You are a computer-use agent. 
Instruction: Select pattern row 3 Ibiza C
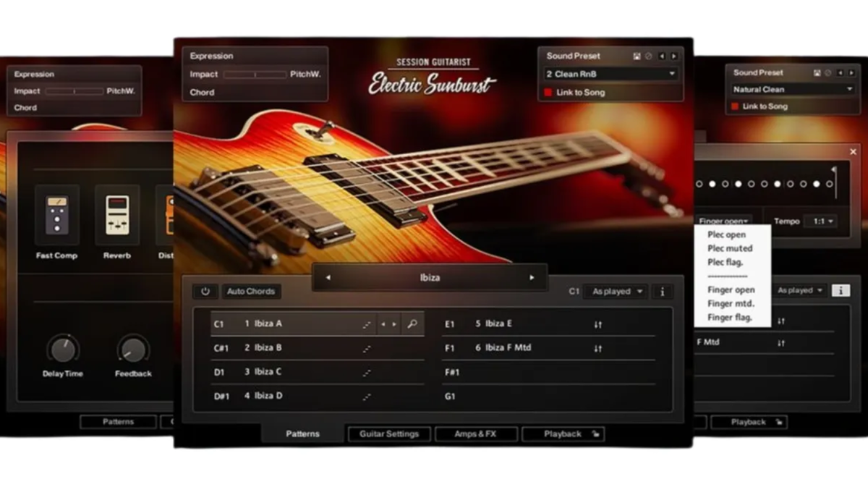point(317,372)
